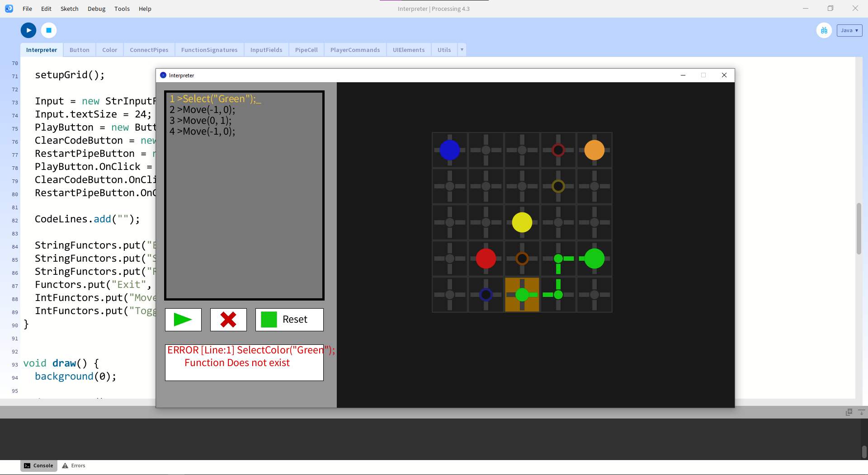Click the Reset button

289,320
